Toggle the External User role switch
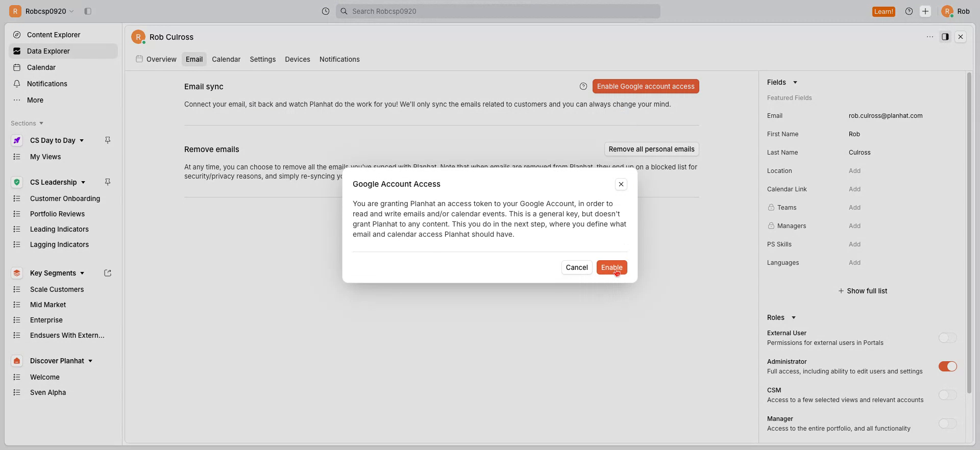The height and width of the screenshot is (450, 980). click(x=947, y=338)
